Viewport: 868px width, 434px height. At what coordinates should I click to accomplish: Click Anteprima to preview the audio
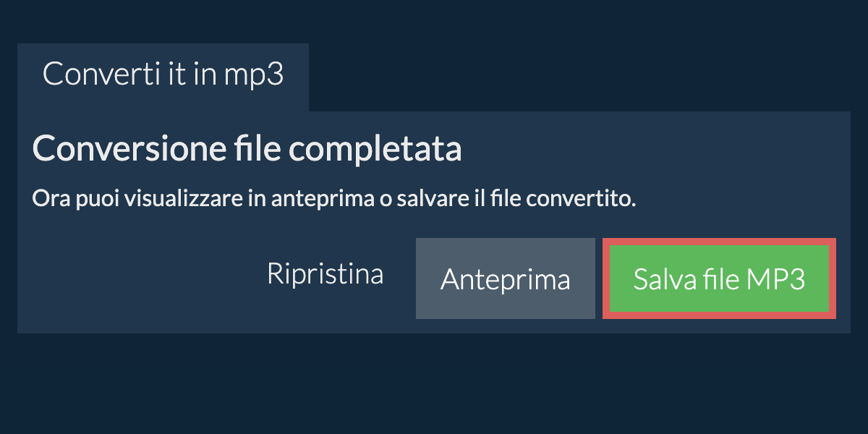[505, 278]
